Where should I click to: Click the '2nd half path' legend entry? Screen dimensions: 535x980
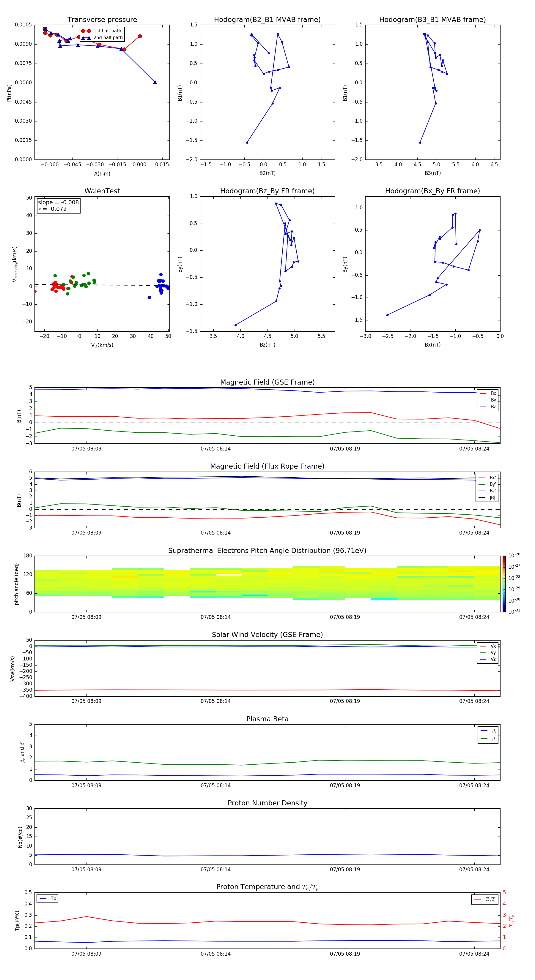102,38
